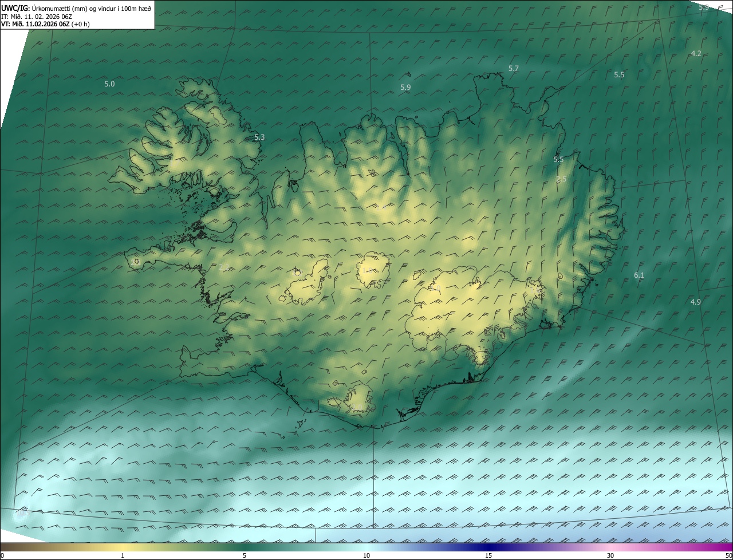The image size is (733, 560).
Task: Click the map title 'Úrkomumætti (mm) og vindur í 100m hæð'
Action: click(x=92, y=8)
